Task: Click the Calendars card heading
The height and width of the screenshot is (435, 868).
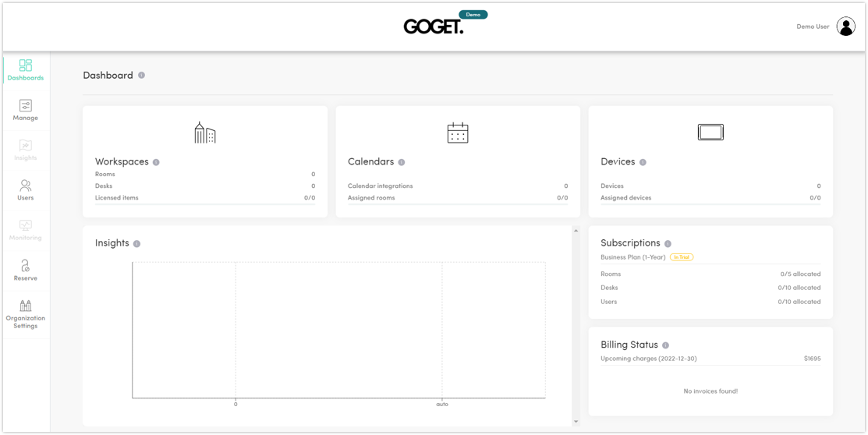Action: click(371, 161)
